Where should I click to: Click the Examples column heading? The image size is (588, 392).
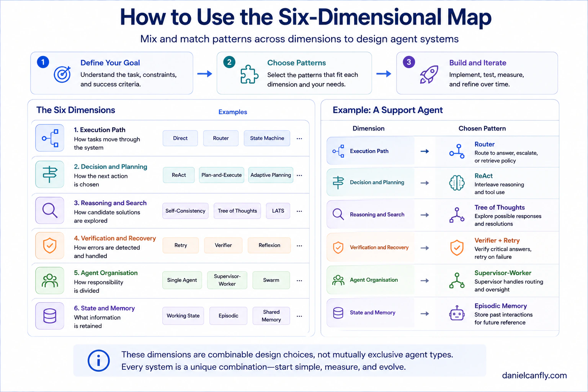click(233, 112)
